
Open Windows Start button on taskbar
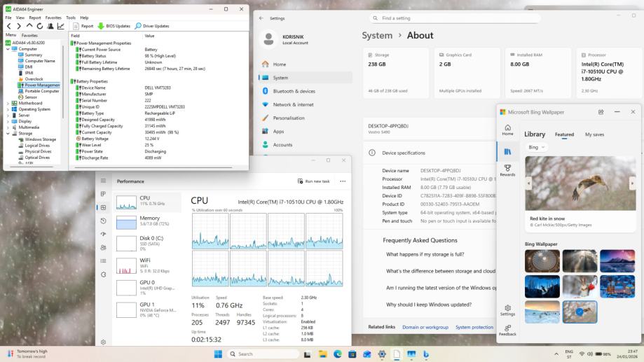[218, 354]
